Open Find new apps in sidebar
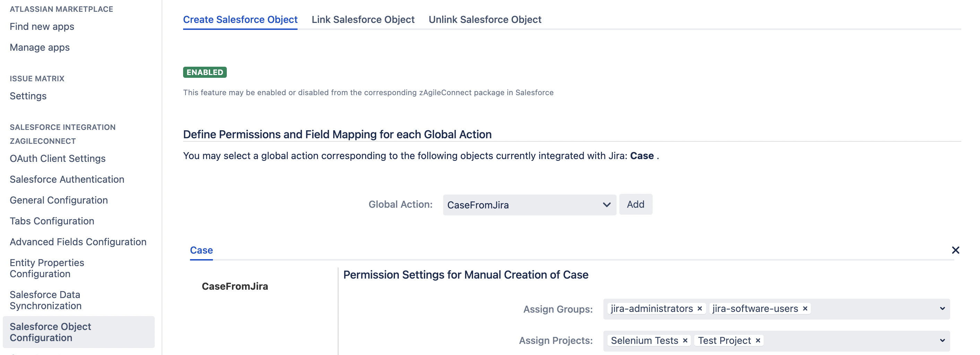Viewport: 980px width, 355px height. coord(42,27)
